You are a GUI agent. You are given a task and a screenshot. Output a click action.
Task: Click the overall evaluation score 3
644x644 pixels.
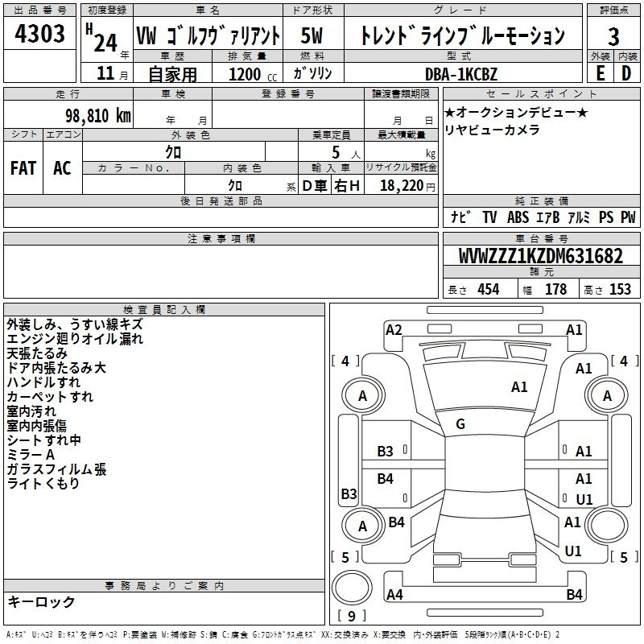(613, 35)
